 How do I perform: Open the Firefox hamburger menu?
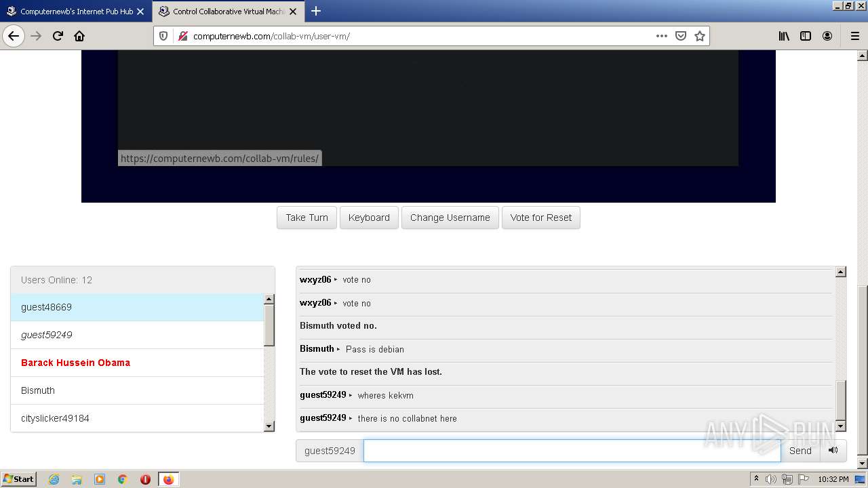click(854, 36)
